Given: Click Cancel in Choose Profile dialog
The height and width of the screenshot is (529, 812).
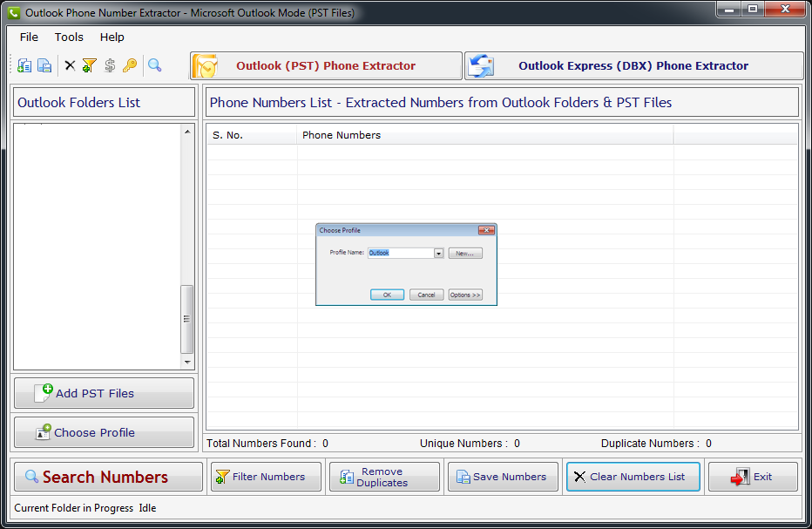Looking at the screenshot, I should [426, 295].
